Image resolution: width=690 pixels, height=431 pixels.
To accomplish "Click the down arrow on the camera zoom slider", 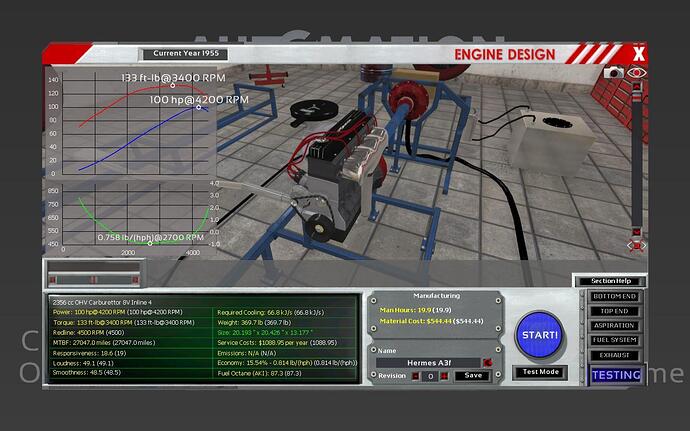I will (x=638, y=231).
